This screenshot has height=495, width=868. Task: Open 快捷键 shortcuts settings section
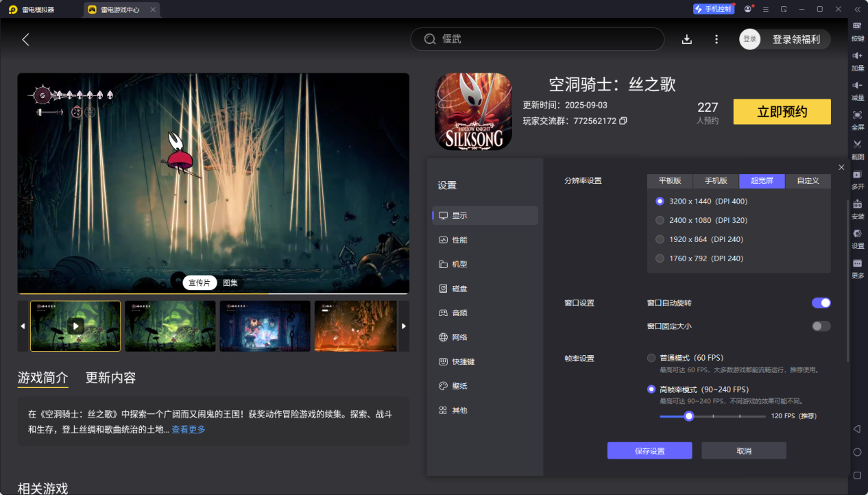485,361
